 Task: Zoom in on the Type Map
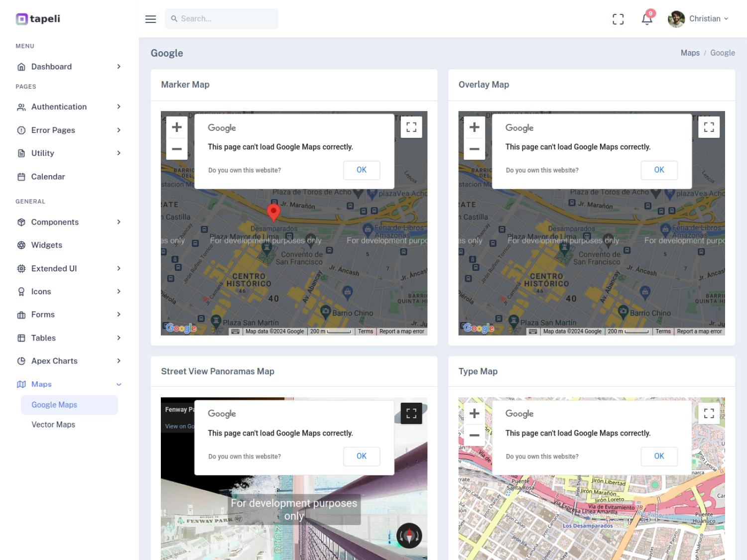coord(475,414)
